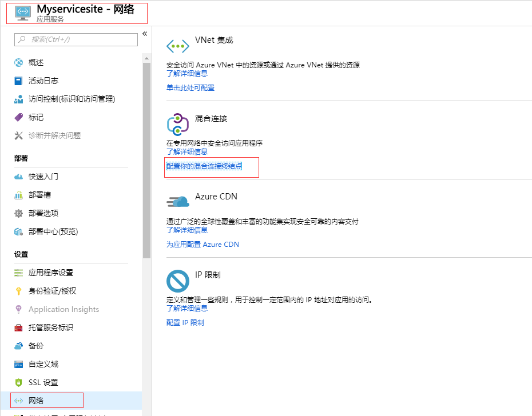Image resolution: width=532 pixels, height=416 pixels.
Task: Click the IP 限制 prohibition icon
Action: click(x=177, y=281)
